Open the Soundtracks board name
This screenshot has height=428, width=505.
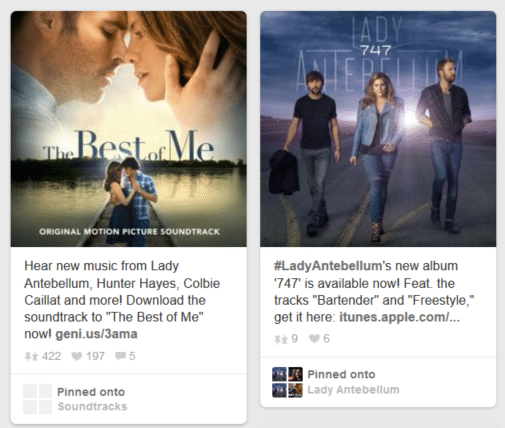point(92,407)
